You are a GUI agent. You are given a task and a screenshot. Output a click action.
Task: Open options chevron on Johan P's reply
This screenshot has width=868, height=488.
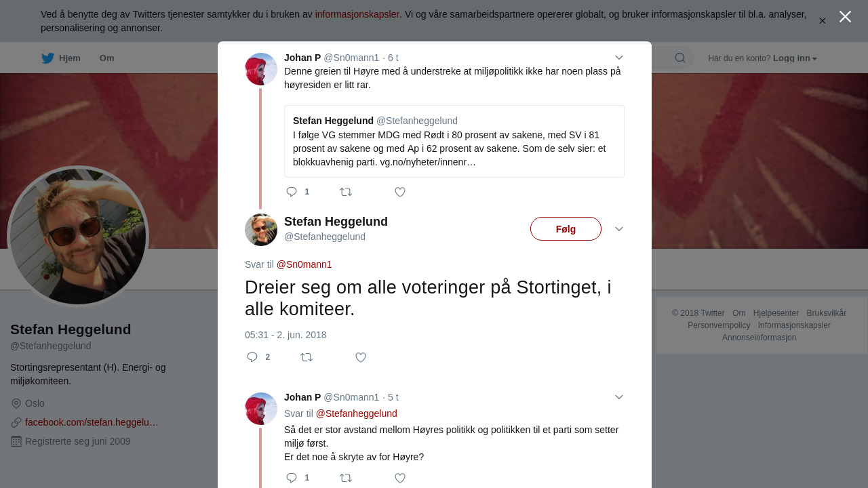(619, 397)
